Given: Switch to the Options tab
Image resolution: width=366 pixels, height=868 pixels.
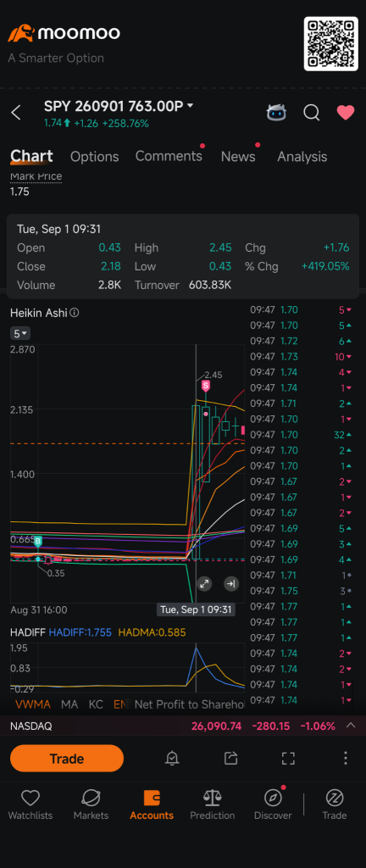Looking at the screenshot, I should point(95,157).
